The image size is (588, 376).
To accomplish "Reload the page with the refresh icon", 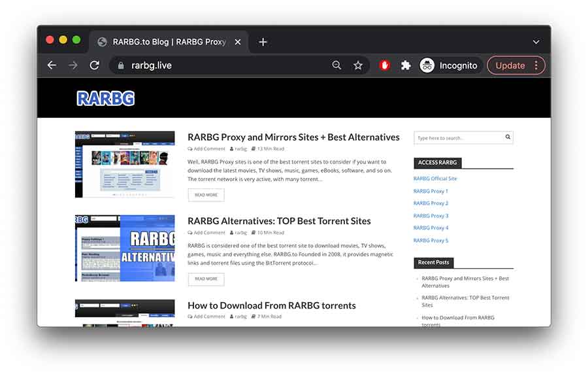I will 94,65.
